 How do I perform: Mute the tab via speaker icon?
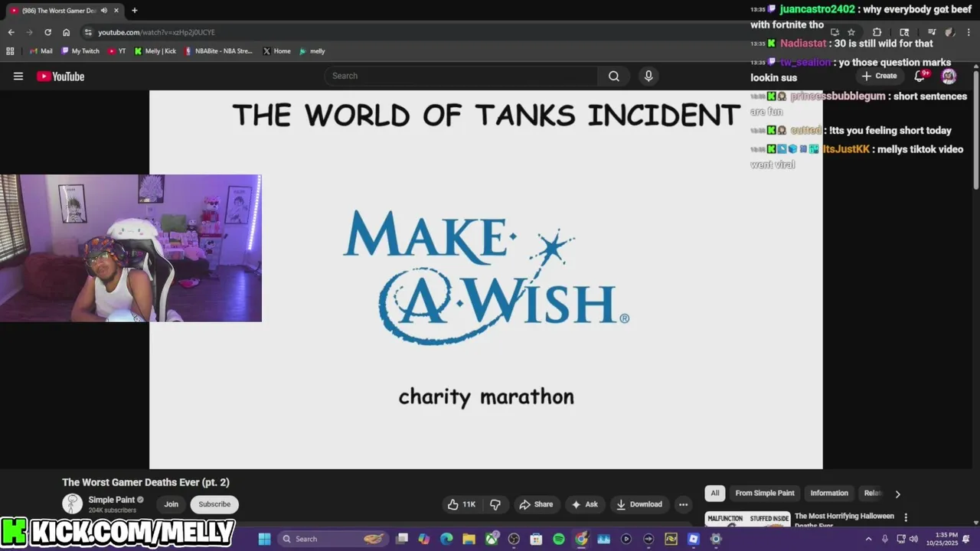(103, 10)
